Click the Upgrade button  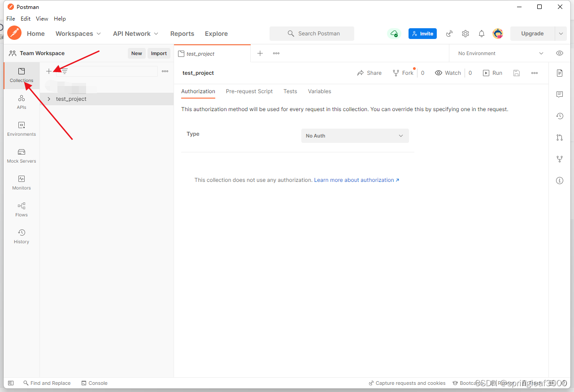[532, 34]
